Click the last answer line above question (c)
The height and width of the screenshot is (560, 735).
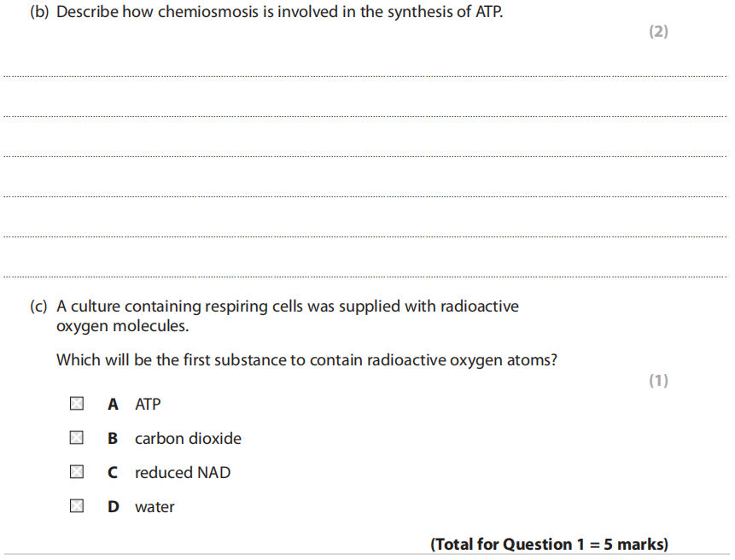point(365,277)
